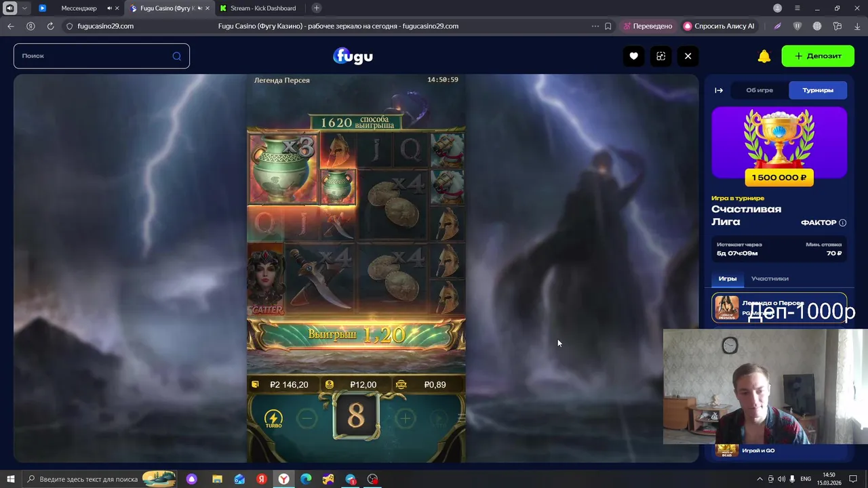Click the SCATTER Medusa symbol

coord(266,280)
